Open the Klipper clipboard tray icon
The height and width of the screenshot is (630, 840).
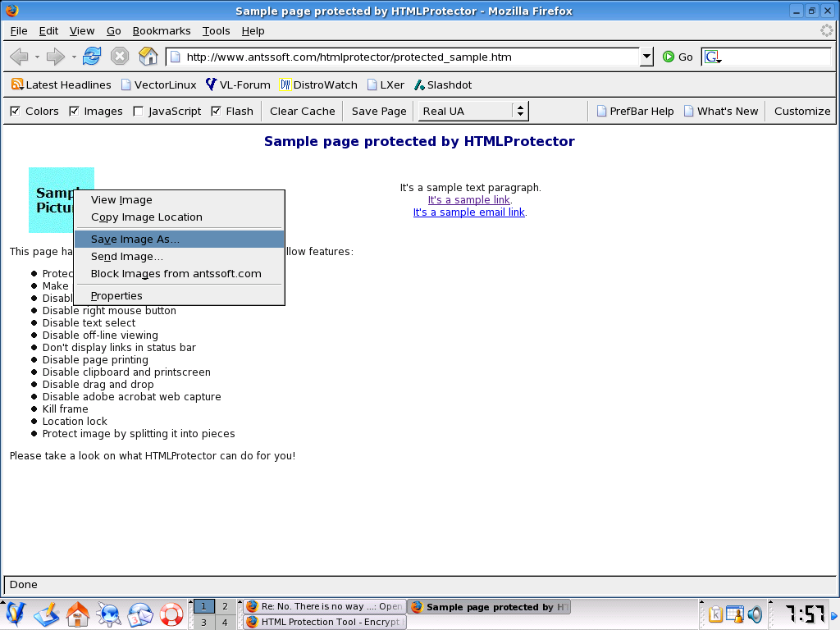click(715, 614)
